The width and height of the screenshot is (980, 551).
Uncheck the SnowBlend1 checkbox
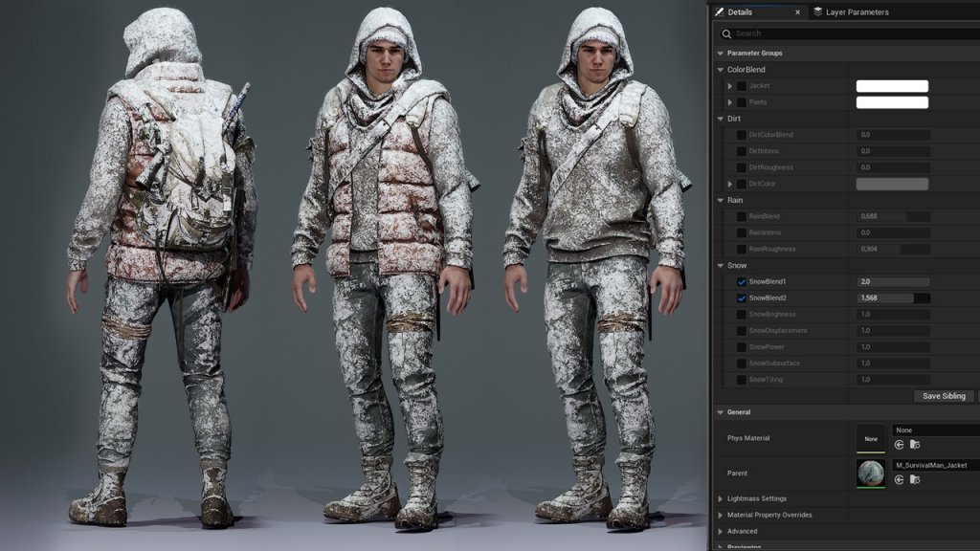pyautogui.click(x=742, y=282)
